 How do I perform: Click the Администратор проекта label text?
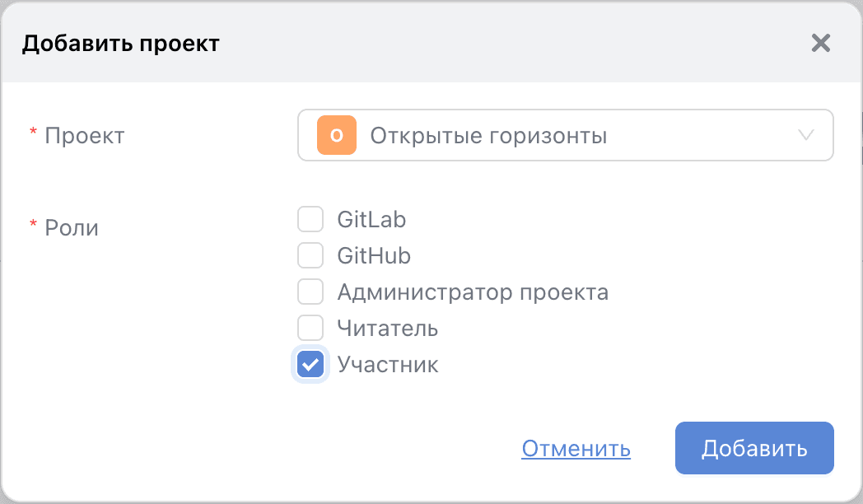(x=473, y=292)
